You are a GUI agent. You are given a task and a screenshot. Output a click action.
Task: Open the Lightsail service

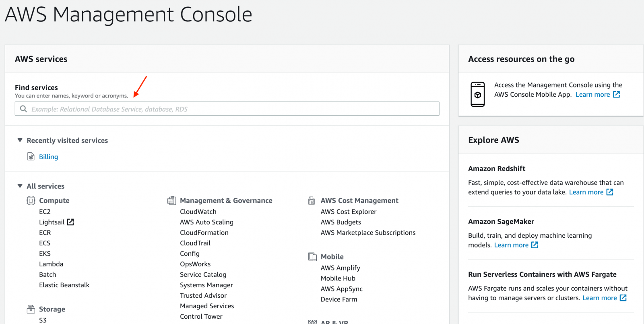pos(52,222)
